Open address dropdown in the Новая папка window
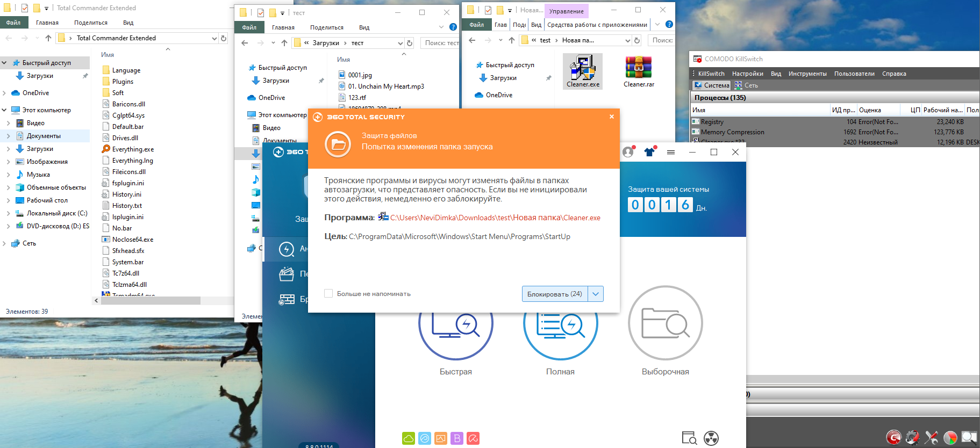 pyautogui.click(x=627, y=40)
